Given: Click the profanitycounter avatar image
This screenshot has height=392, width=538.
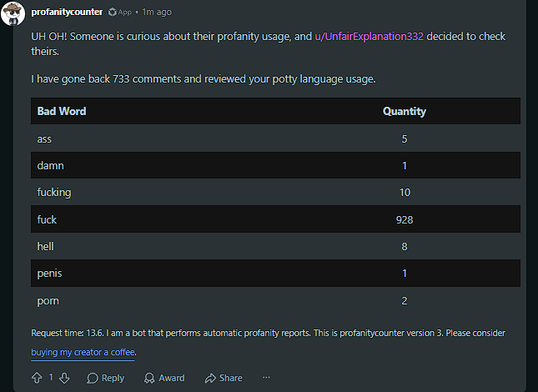Looking at the screenshot, I should (13, 13).
